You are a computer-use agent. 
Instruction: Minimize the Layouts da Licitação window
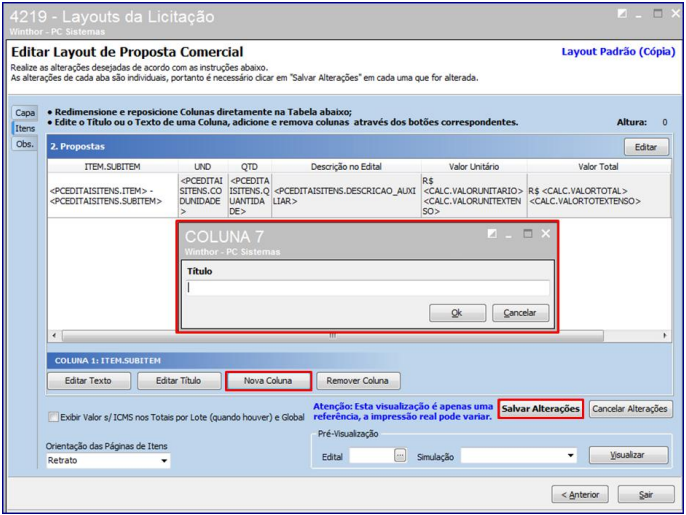pyautogui.click(x=639, y=16)
